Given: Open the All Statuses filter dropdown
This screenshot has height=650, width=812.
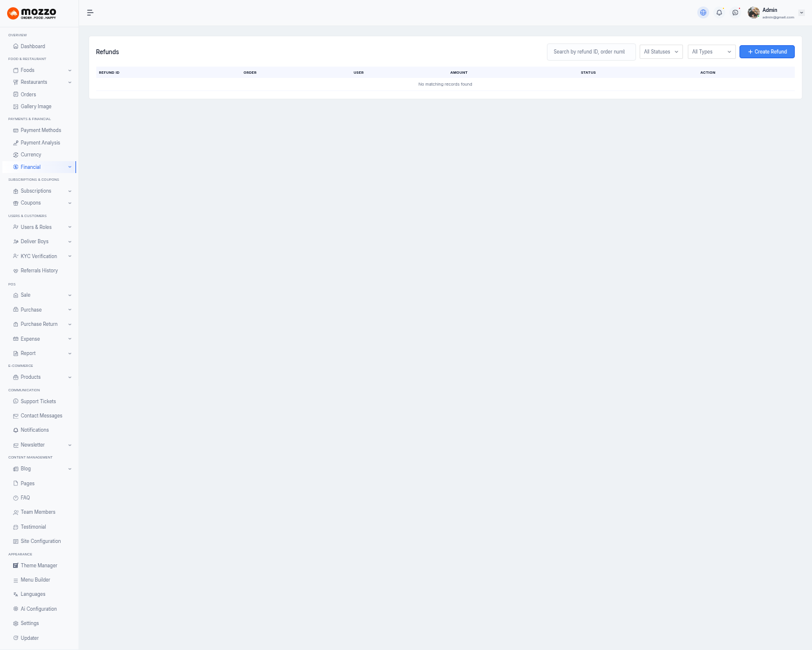Looking at the screenshot, I should [x=661, y=52].
